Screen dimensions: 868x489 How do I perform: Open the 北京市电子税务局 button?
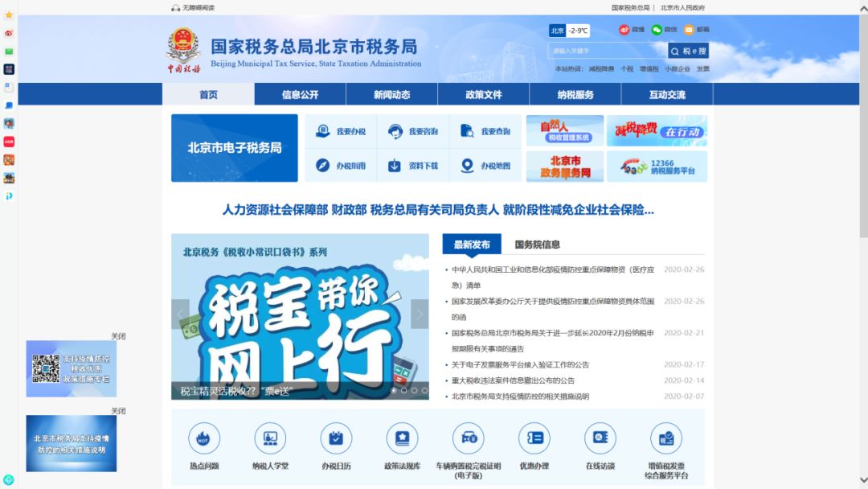tap(235, 148)
